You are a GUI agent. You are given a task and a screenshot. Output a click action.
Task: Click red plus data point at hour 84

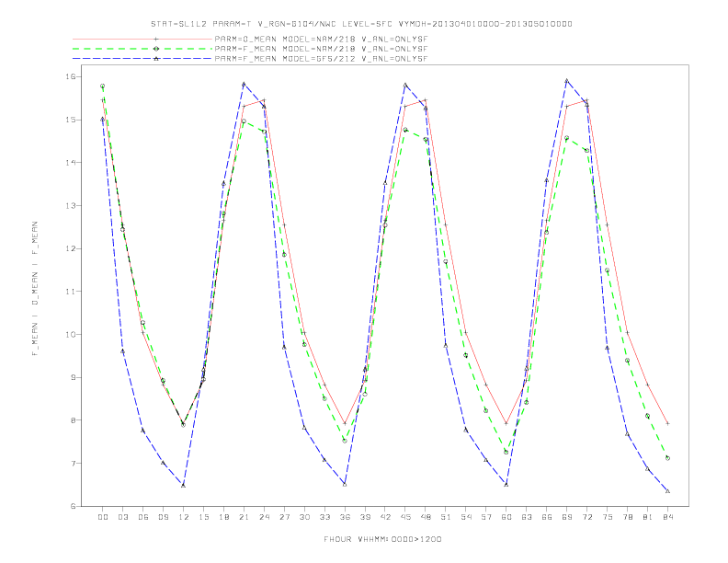tap(667, 423)
